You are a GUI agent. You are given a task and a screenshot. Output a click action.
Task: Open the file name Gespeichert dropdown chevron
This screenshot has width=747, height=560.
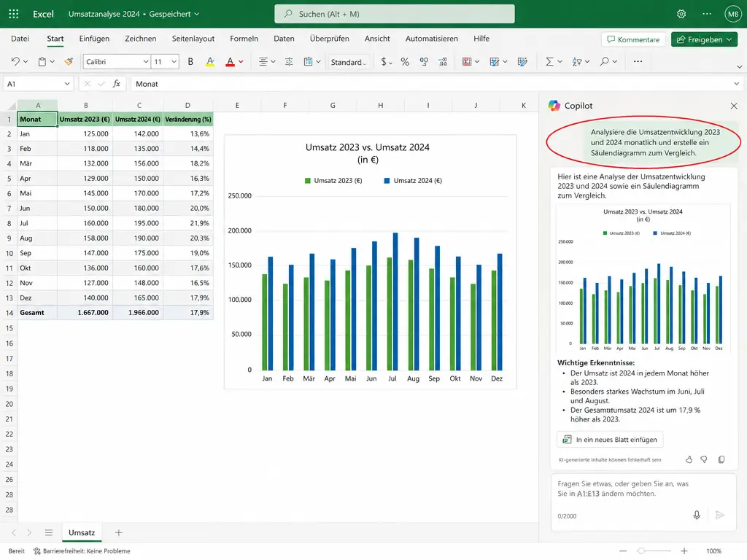(x=197, y=15)
